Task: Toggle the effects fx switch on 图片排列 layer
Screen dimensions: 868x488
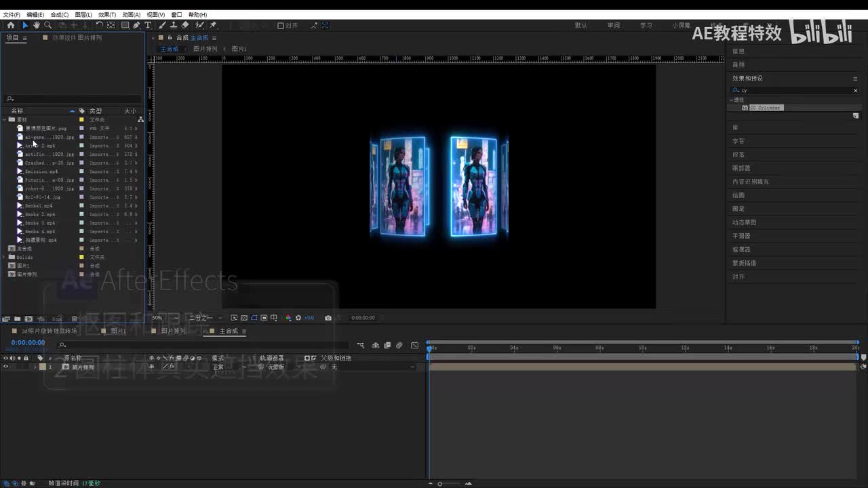Action: [172, 367]
